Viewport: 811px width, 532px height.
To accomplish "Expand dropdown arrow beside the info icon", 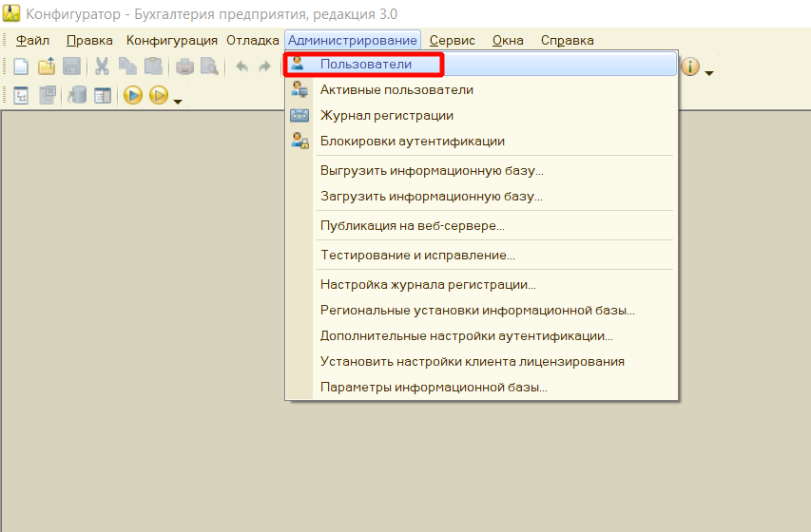I will (709, 72).
